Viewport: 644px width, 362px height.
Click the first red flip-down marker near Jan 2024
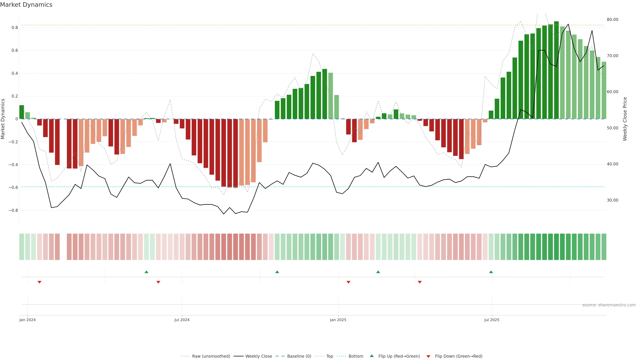[39, 282]
